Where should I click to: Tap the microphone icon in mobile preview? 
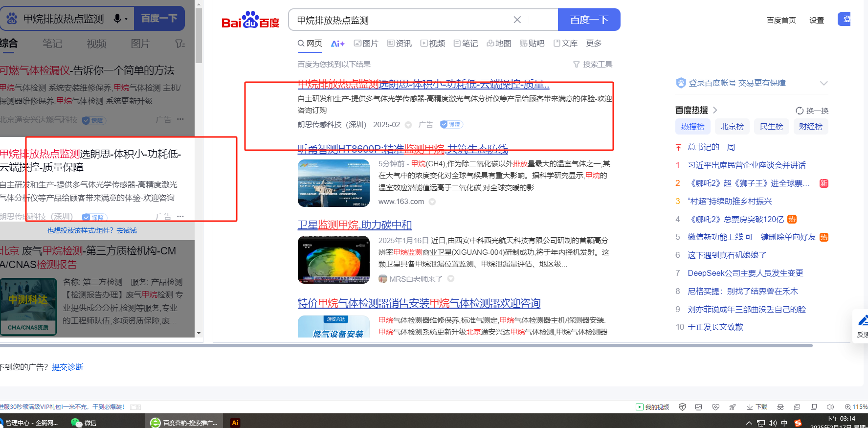tap(117, 19)
